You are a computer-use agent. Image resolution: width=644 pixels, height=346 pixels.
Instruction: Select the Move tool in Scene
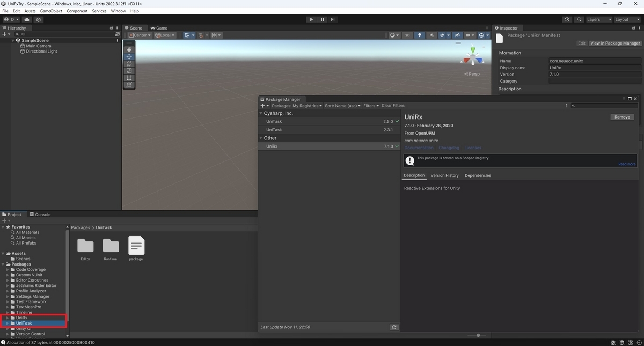[129, 56]
